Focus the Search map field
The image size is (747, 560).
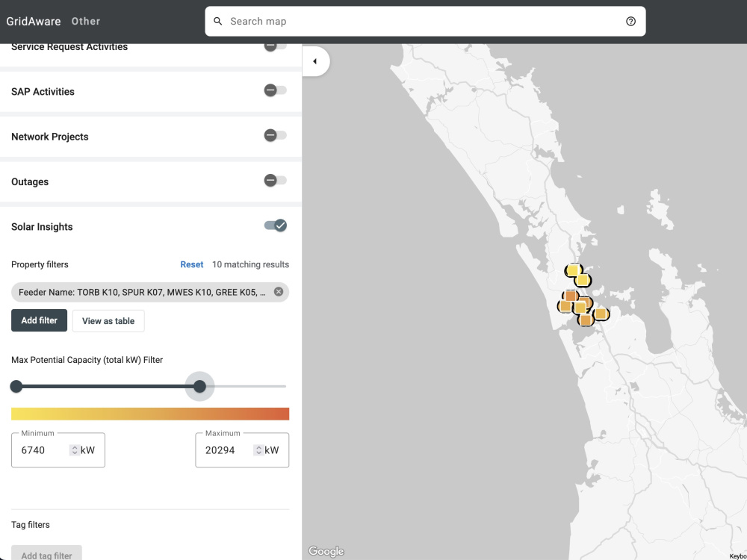click(425, 21)
